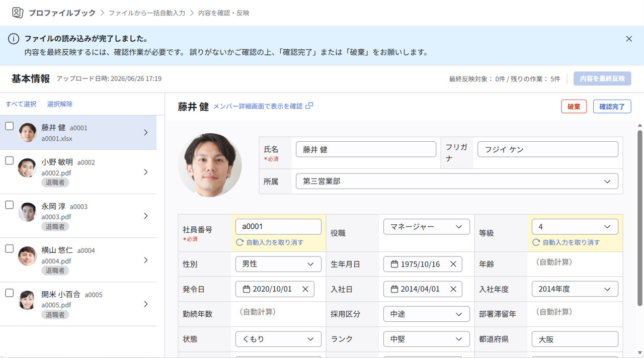Click the vertical scrollbar of detail panel
This screenshot has width=644, height=358.
point(640,218)
